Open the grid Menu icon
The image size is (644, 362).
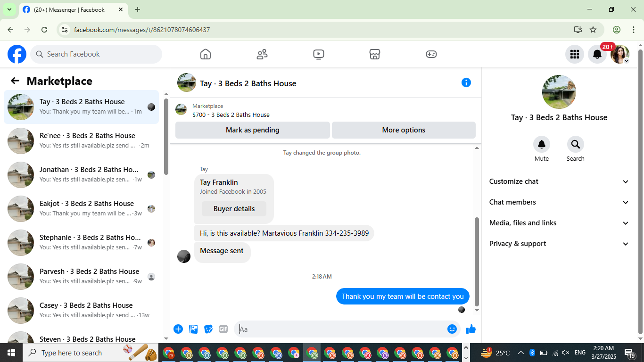(x=575, y=54)
